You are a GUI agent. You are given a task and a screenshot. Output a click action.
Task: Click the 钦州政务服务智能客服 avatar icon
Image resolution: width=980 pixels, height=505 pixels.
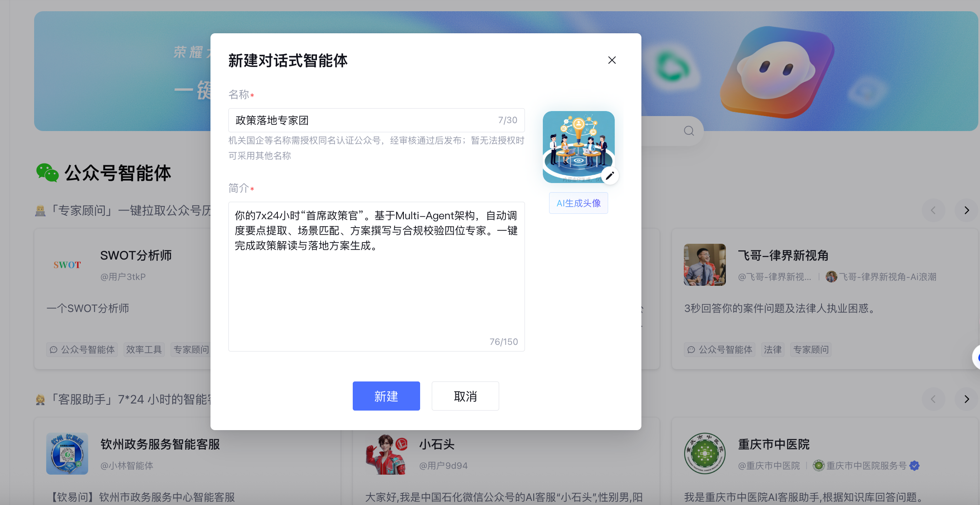(x=67, y=453)
